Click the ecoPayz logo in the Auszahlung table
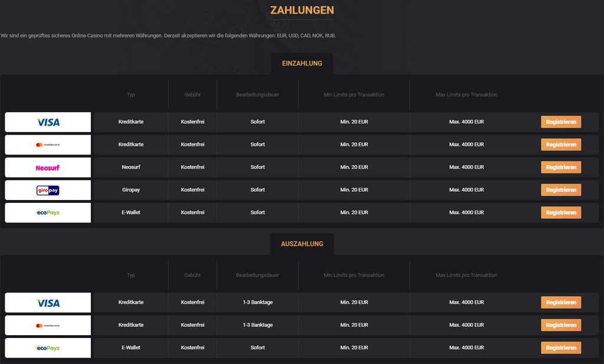The height and width of the screenshot is (364, 604). point(48,348)
